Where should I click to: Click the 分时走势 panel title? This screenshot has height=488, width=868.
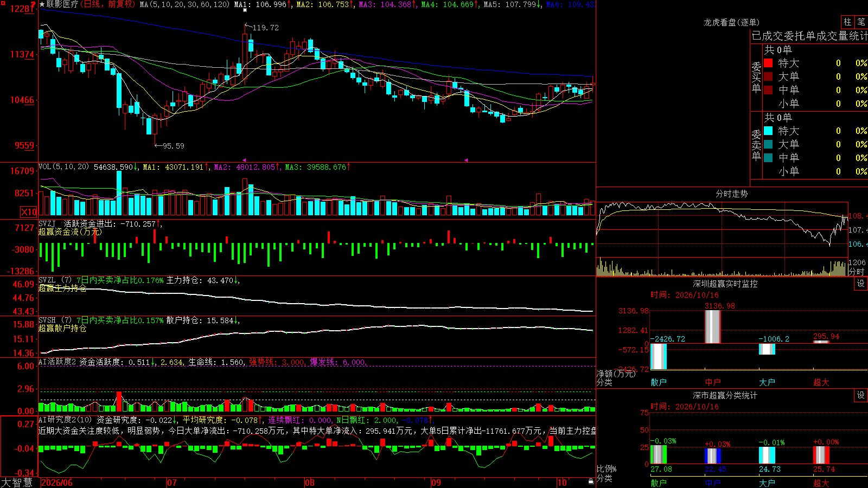pyautogui.click(x=732, y=194)
